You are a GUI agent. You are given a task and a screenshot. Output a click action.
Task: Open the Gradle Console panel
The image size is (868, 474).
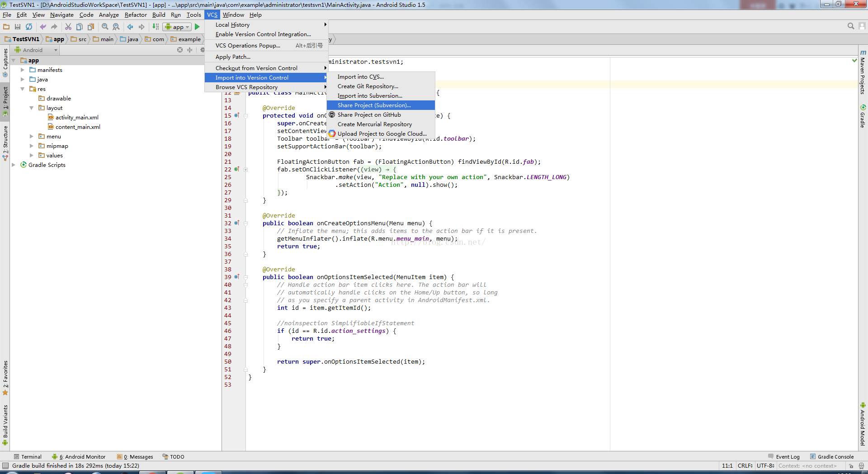[x=832, y=456]
